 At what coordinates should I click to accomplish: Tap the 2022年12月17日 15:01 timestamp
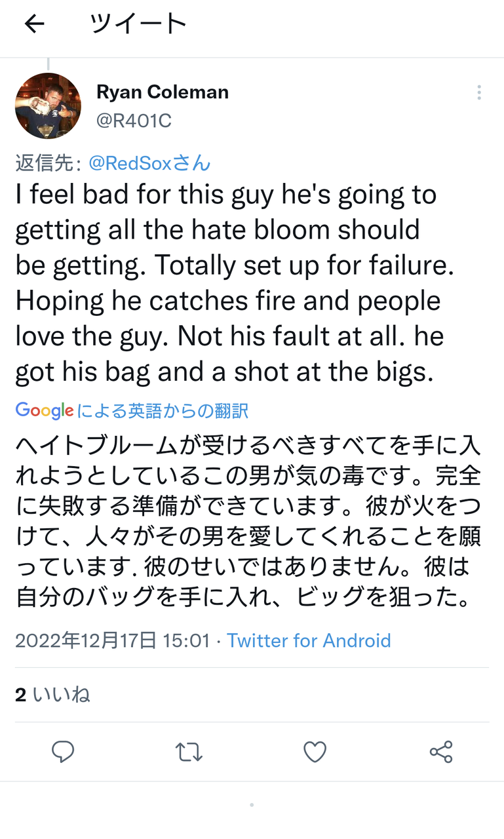pos(112,640)
